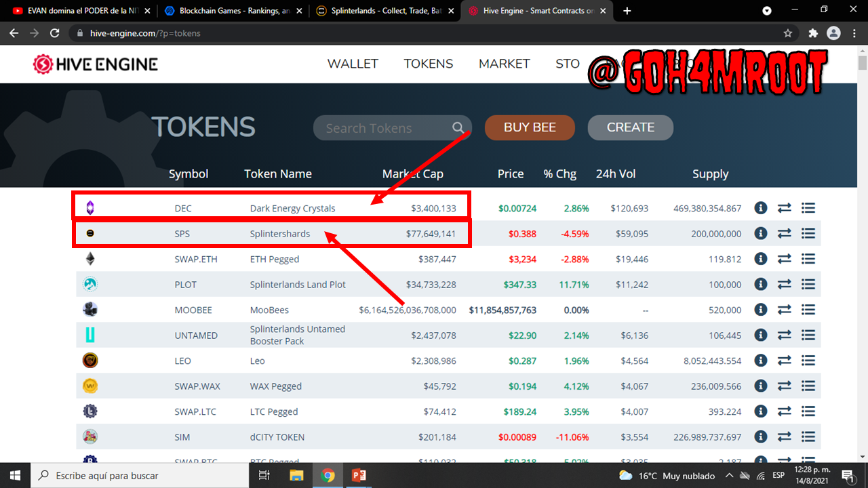Viewport: 868px width, 488px height.
Task: Sort tokens by Market Cap column
Action: [413, 174]
